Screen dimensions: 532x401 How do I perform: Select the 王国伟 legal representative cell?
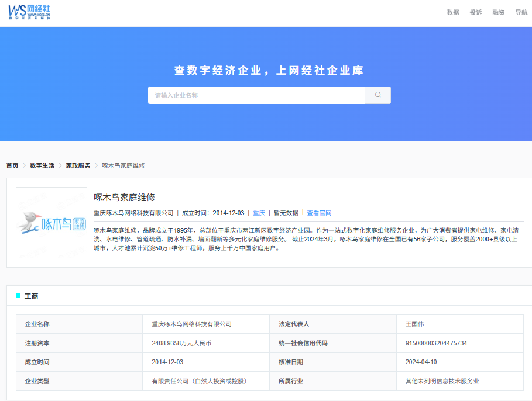coord(460,324)
